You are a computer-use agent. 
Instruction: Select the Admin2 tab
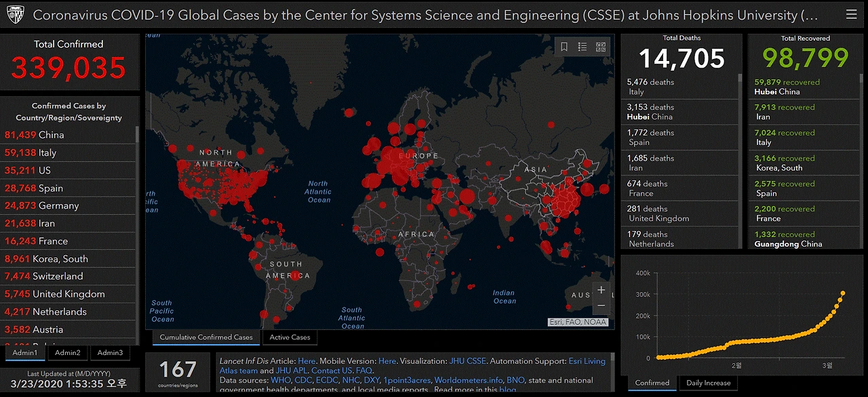coord(68,352)
